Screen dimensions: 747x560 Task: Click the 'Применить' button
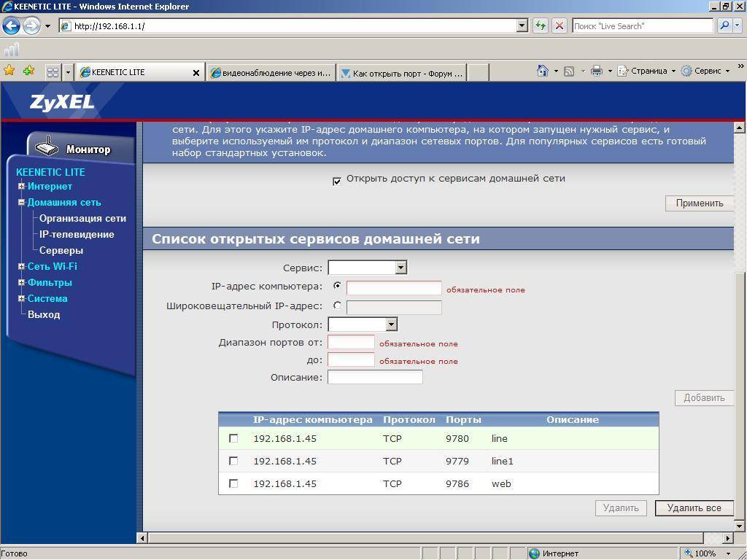click(x=700, y=203)
